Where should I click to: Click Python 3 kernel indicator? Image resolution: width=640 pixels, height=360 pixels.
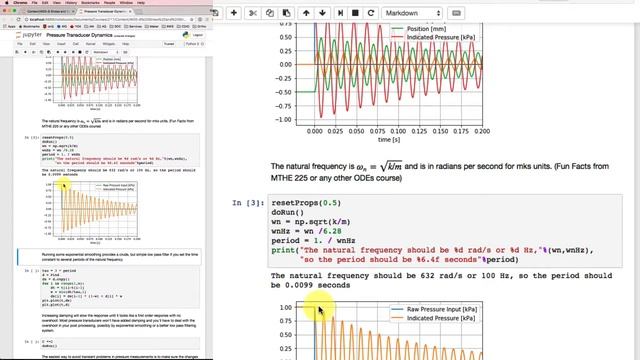193,44
